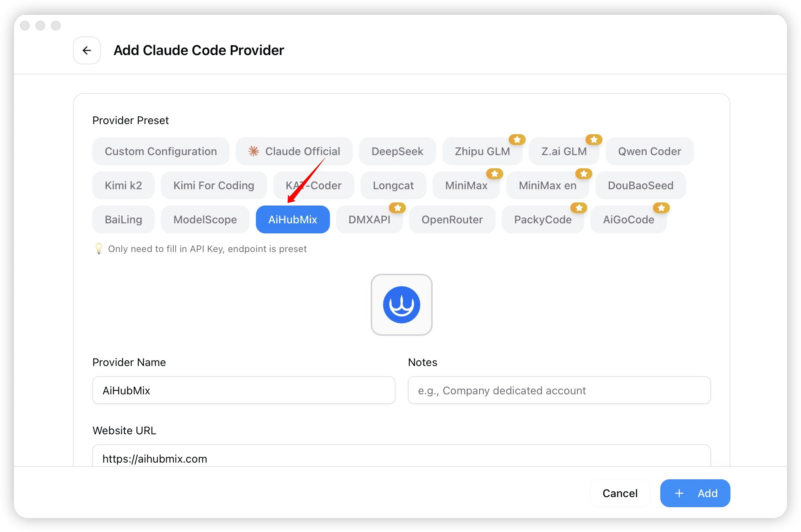
Task: Select the ModelScope preset chip
Action: pyautogui.click(x=205, y=219)
